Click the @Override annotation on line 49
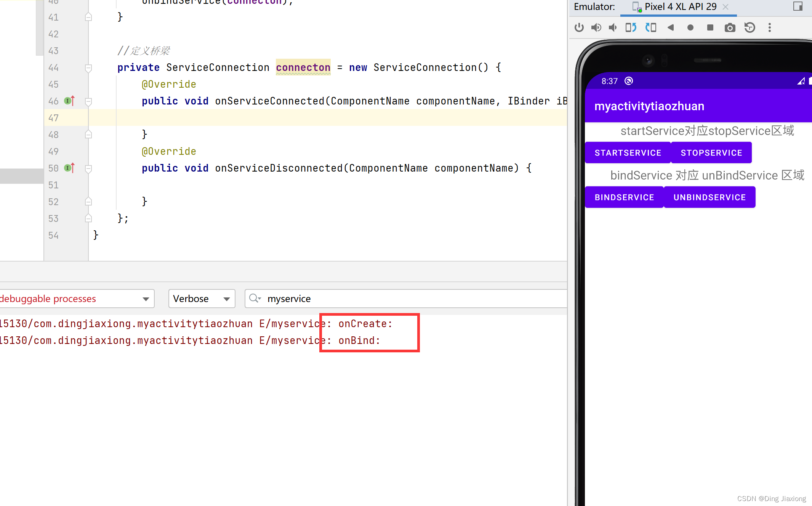The height and width of the screenshot is (506, 812). [x=169, y=151]
